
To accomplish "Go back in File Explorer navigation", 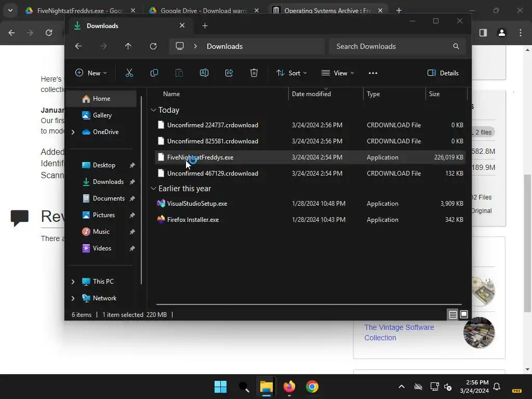I will tap(78, 46).
